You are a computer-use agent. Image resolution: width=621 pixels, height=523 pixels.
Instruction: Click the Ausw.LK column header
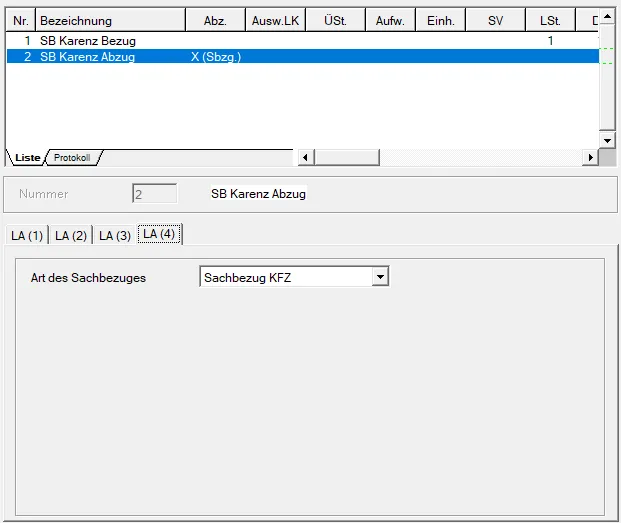pyautogui.click(x=275, y=21)
